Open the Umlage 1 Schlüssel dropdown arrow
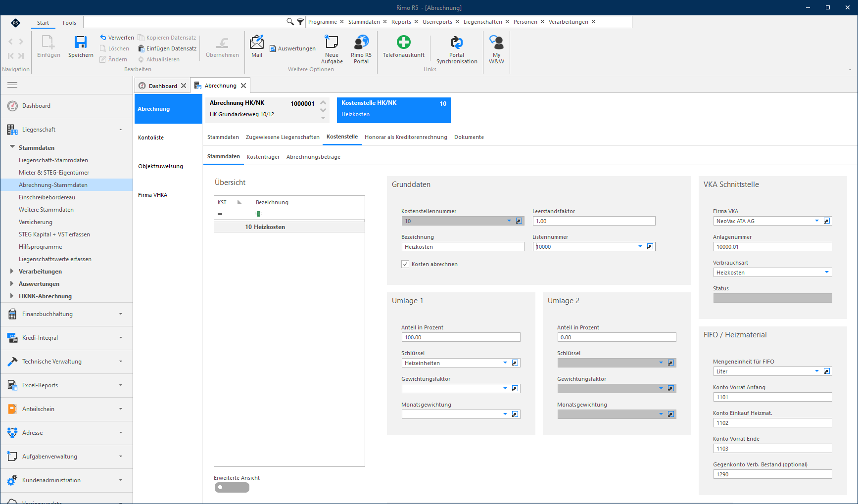 tap(505, 363)
